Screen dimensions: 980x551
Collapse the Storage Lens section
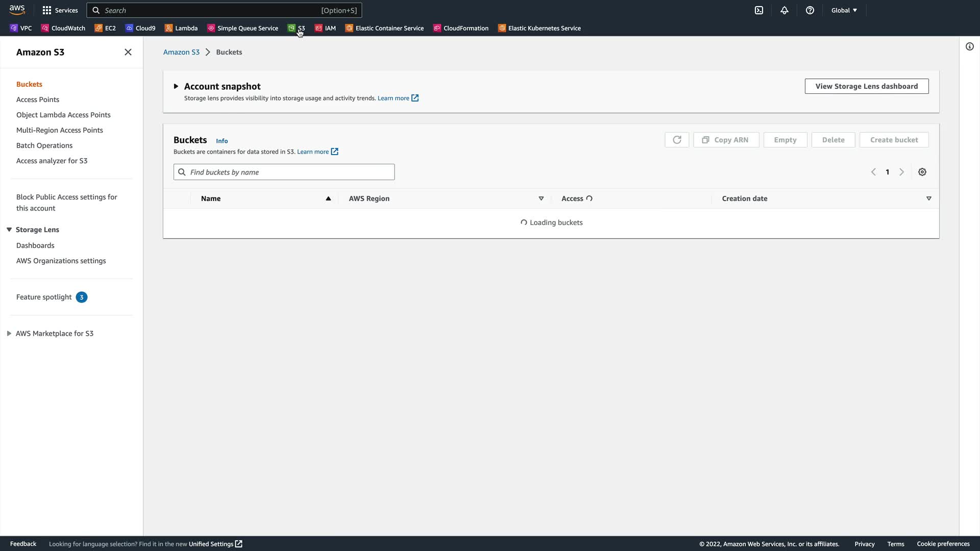point(9,230)
